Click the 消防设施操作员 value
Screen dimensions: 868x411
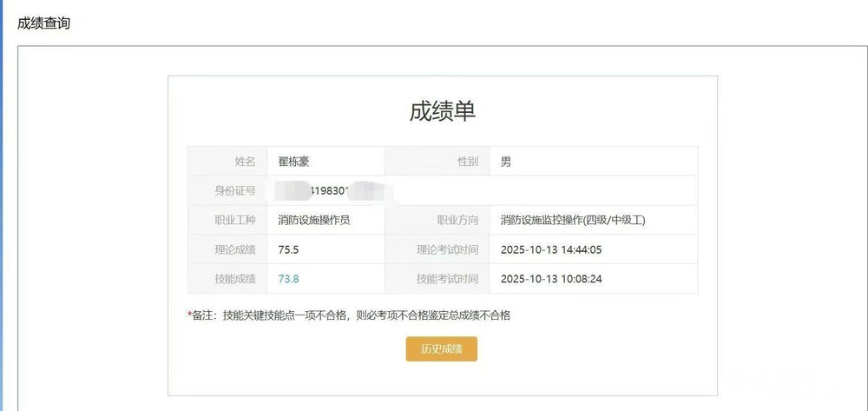313,221
